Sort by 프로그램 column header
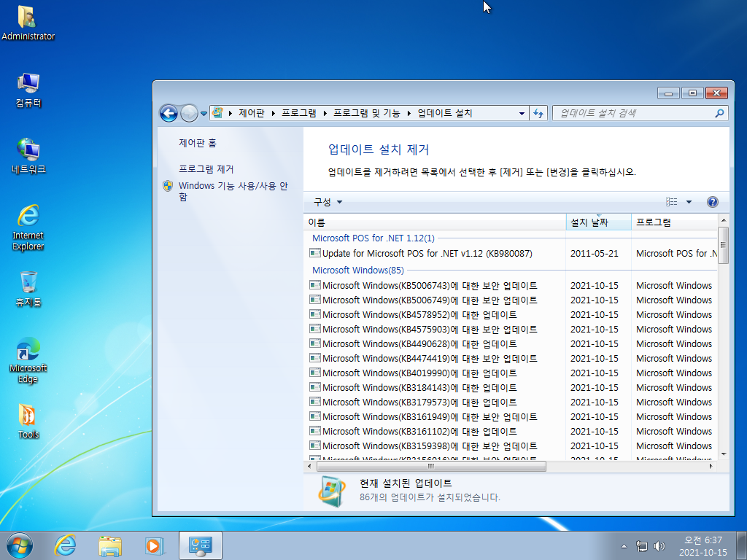747x560 pixels. pos(674,222)
